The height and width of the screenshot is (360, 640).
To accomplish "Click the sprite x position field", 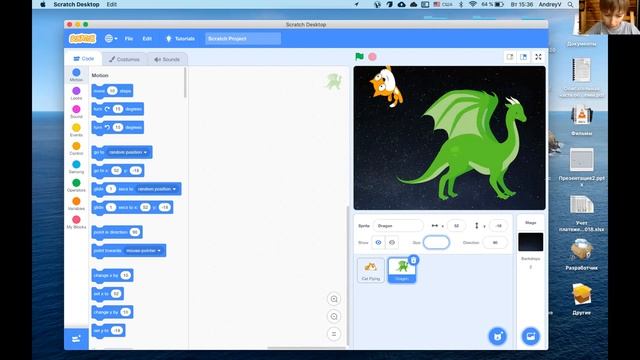I will (456, 226).
